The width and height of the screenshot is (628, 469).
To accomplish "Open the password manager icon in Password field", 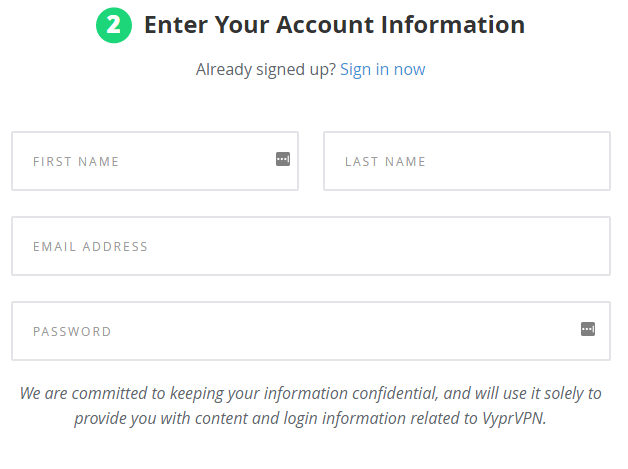I will click(x=588, y=329).
